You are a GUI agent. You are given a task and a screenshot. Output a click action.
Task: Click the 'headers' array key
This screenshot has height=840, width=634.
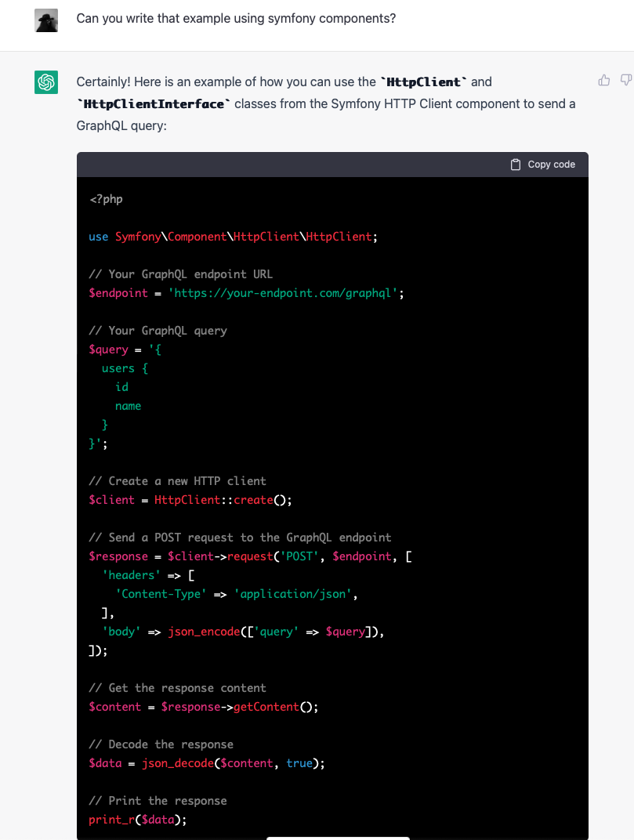coord(132,575)
